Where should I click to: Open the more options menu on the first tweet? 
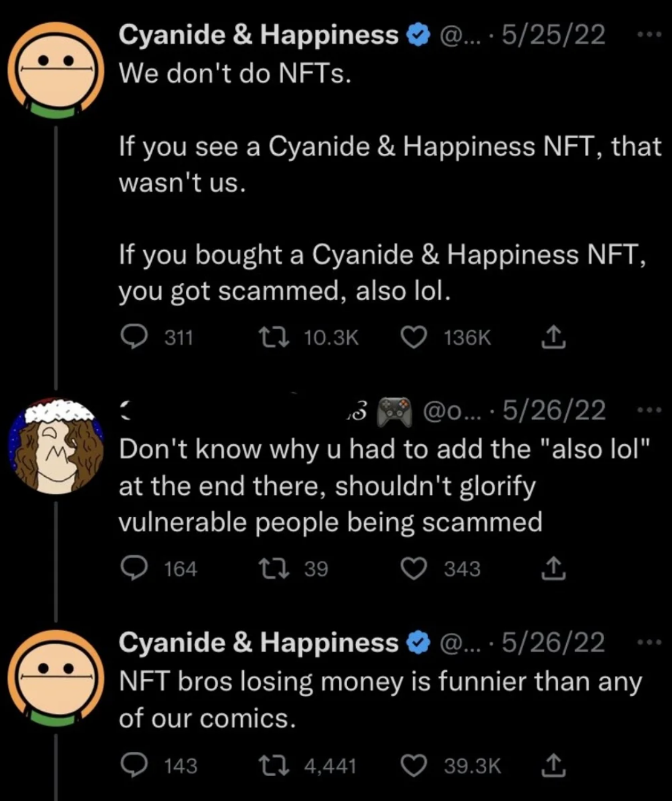pyautogui.click(x=649, y=35)
